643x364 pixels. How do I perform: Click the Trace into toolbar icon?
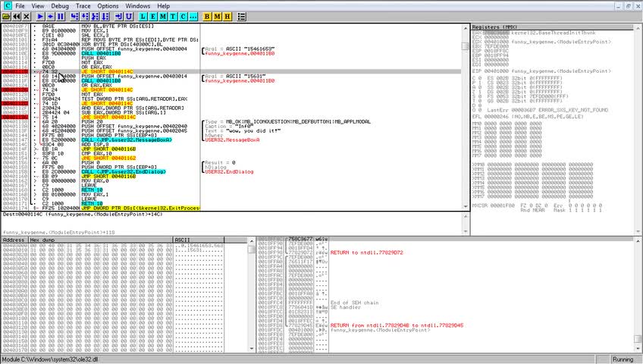click(x=95, y=17)
